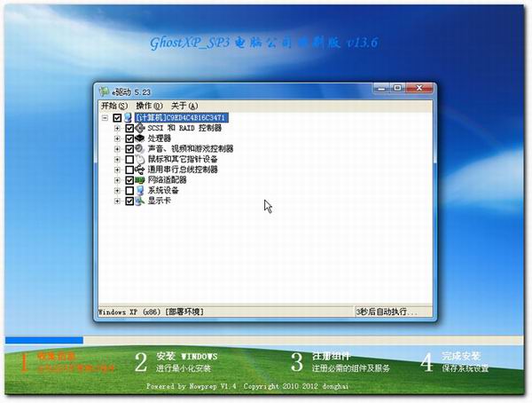Select the [计算机]C9ED4C4B16C3471 label
This screenshot has width=532, height=403.
[x=182, y=118]
